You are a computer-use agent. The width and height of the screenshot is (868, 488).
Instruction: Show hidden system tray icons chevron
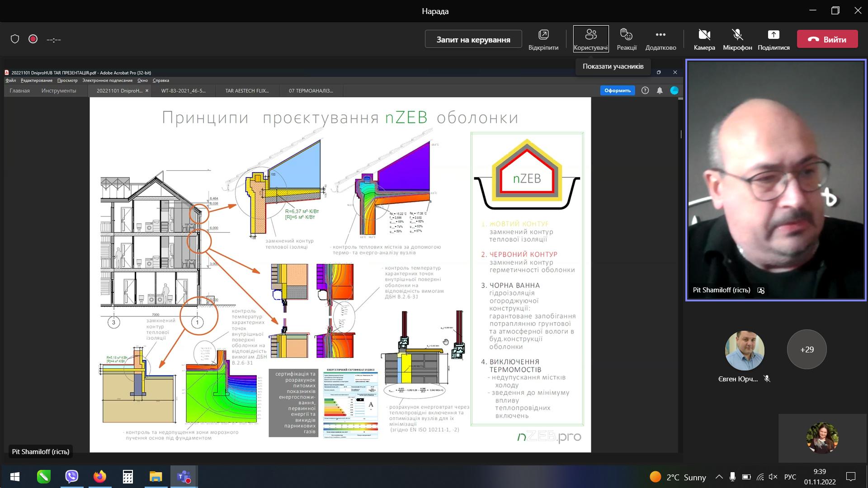point(719,477)
